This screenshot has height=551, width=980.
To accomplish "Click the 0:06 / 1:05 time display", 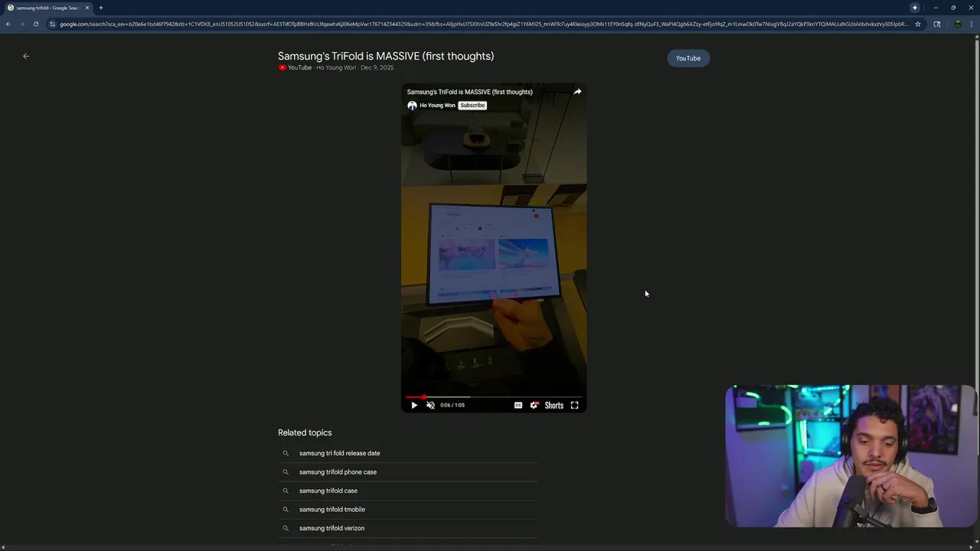I will click(x=452, y=406).
